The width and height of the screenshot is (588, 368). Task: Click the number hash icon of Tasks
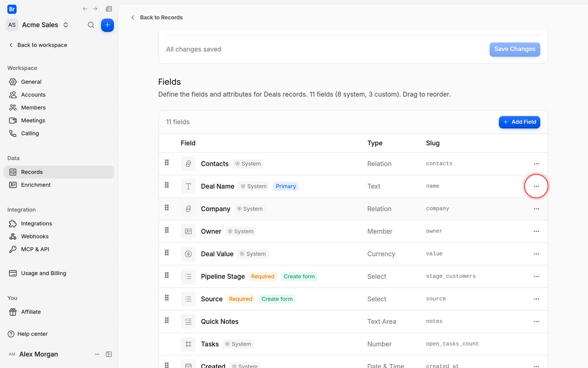click(x=188, y=344)
